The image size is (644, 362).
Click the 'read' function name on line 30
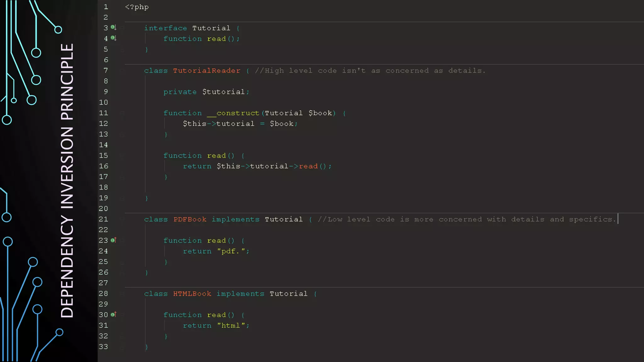(x=216, y=315)
